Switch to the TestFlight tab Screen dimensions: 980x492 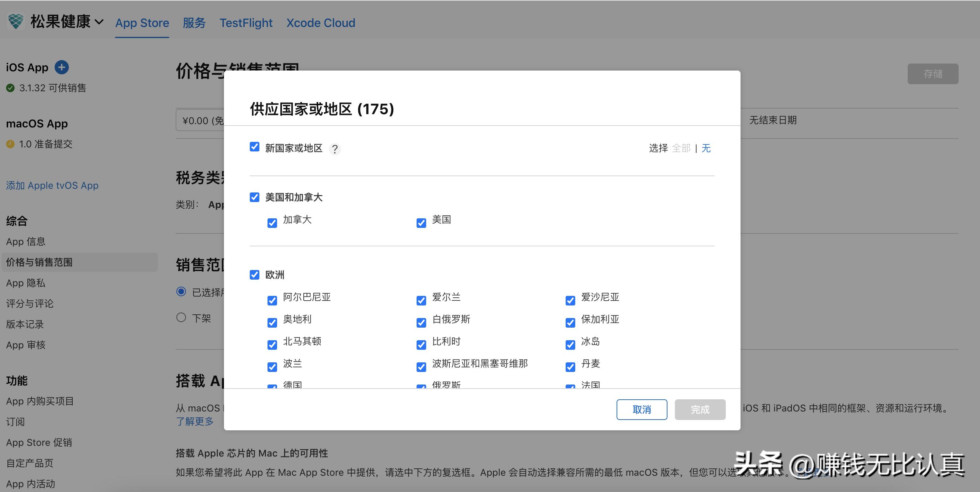click(x=246, y=23)
